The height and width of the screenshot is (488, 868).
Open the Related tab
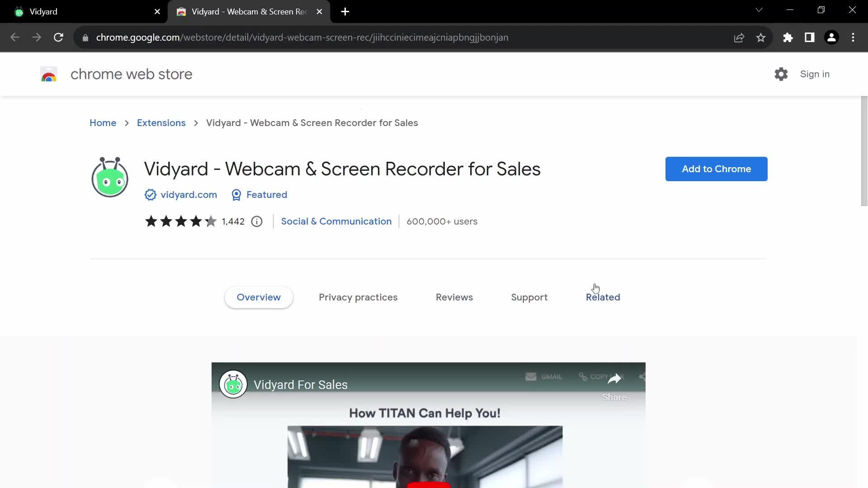coord(603,297)
